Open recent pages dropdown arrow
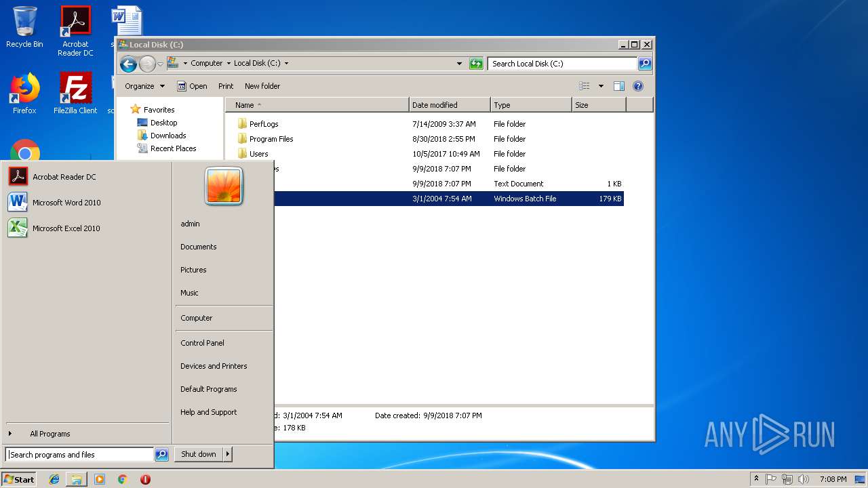 point(161,64)
